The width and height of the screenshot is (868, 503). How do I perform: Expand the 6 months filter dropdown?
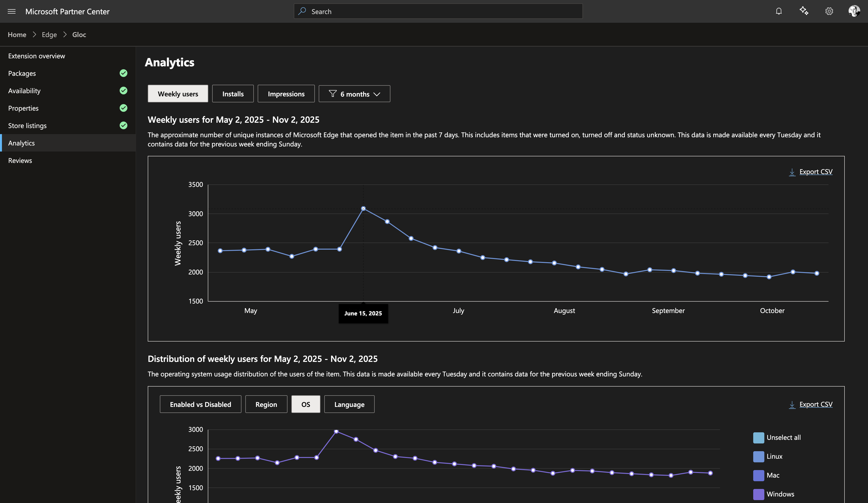[354, 94]
